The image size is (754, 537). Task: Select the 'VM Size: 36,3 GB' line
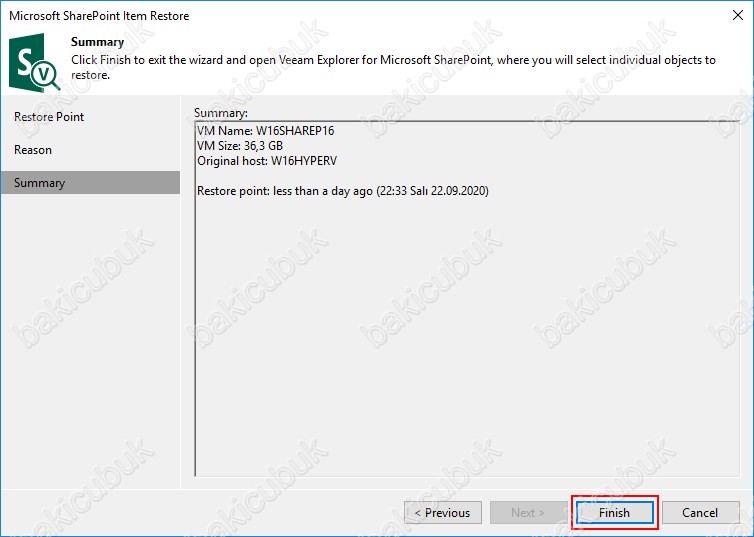point(239,146)
